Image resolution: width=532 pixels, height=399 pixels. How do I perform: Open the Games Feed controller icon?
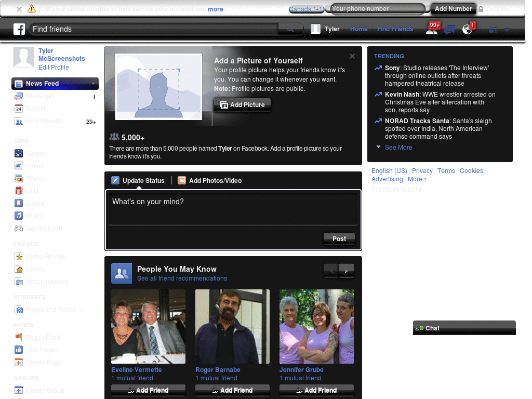pos(19,229)
